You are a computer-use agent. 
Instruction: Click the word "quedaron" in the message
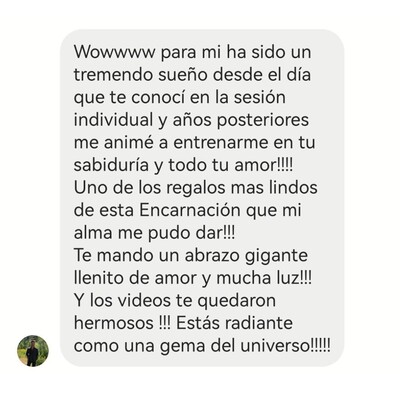[237, 301]
